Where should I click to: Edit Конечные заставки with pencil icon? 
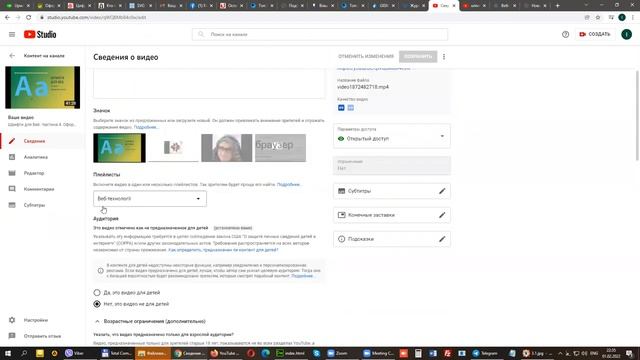click(x=442, y=215)
